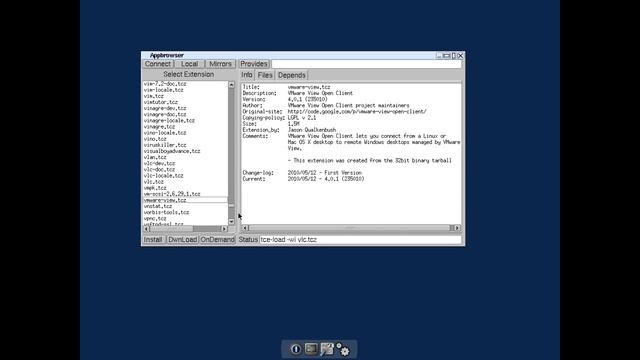Switch to the Files tab
This screenshot has height=360, width=640.
[x=265, y=75]
